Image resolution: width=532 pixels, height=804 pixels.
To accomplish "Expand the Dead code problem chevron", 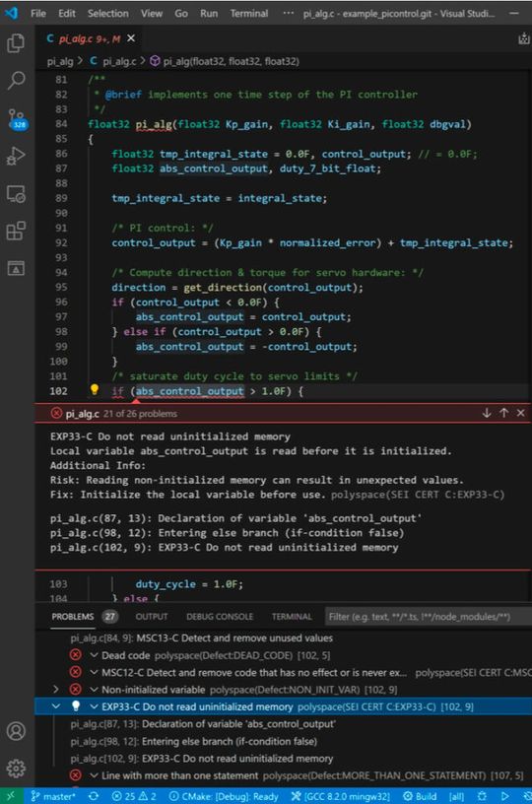I will (x=94, y=655).
